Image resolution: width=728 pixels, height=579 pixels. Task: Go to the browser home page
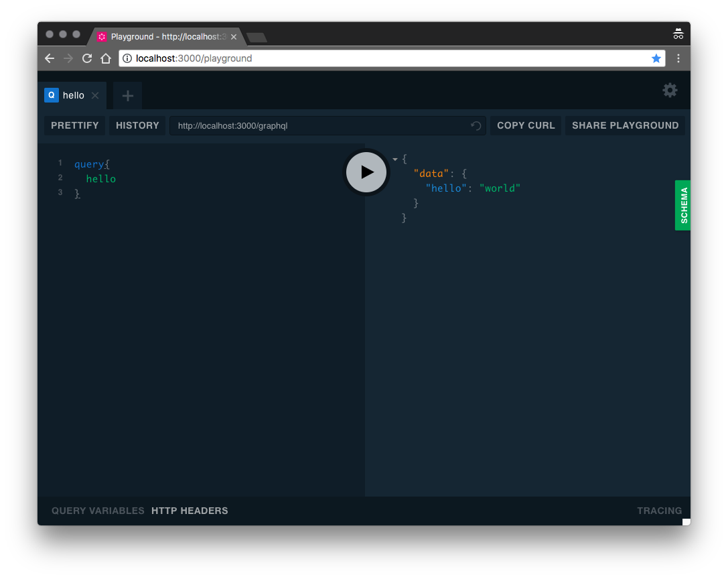point(106,58)
